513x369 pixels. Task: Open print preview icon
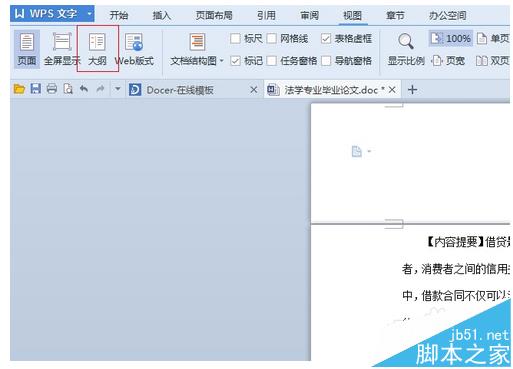click(68, 89)
